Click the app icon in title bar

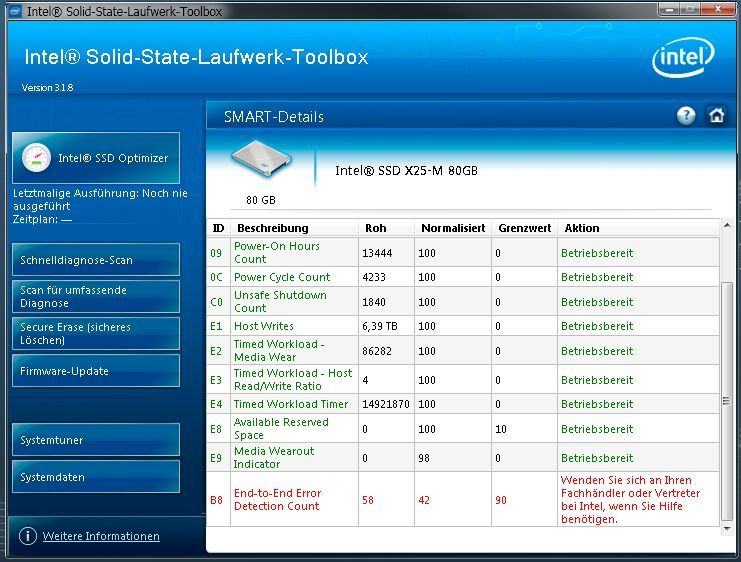pos(15,11)
